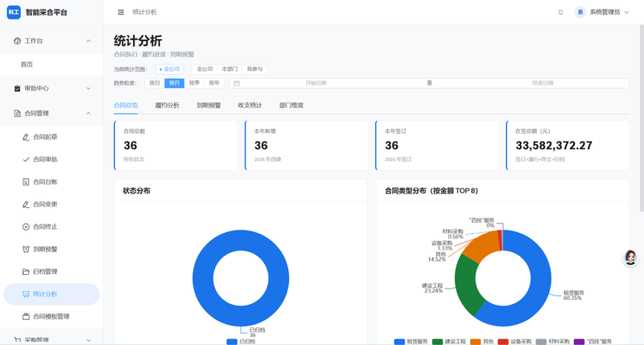The width and height of the screenshot is (644, 345).
Task: Open 合同模板管理 via its box icon
Action: [x=26, y=317]
